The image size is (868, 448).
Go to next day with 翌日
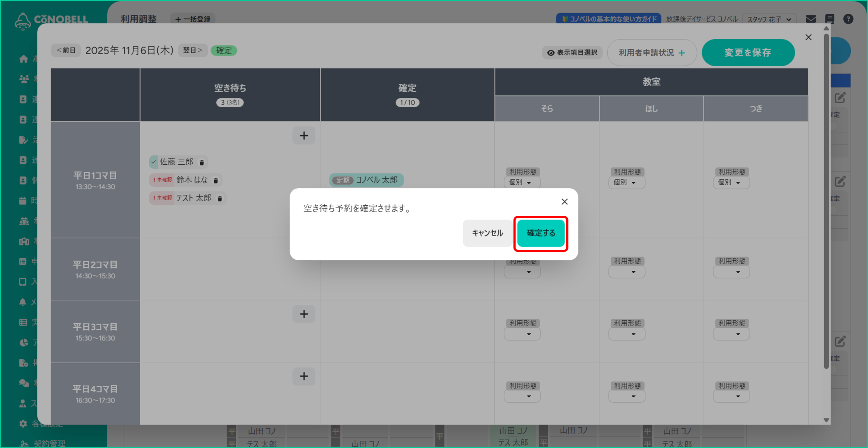point(192,50)
